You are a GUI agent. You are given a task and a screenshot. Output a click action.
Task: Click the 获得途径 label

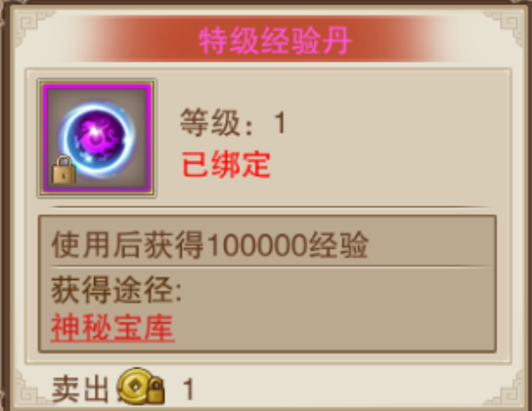pos(116,289)
